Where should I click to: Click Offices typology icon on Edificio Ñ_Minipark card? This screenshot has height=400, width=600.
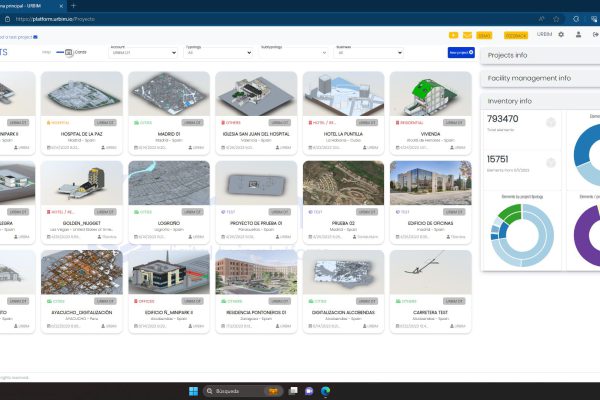pos(136,301)
